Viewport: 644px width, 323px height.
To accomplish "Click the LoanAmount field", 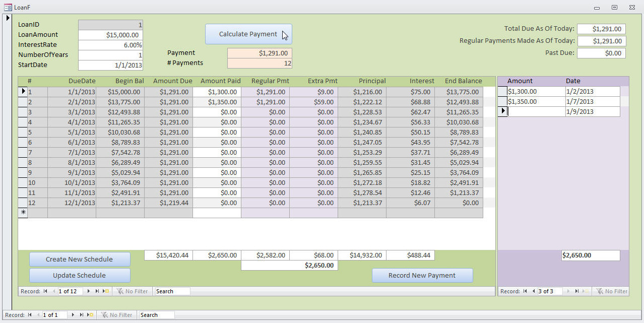I will point(111,35).
